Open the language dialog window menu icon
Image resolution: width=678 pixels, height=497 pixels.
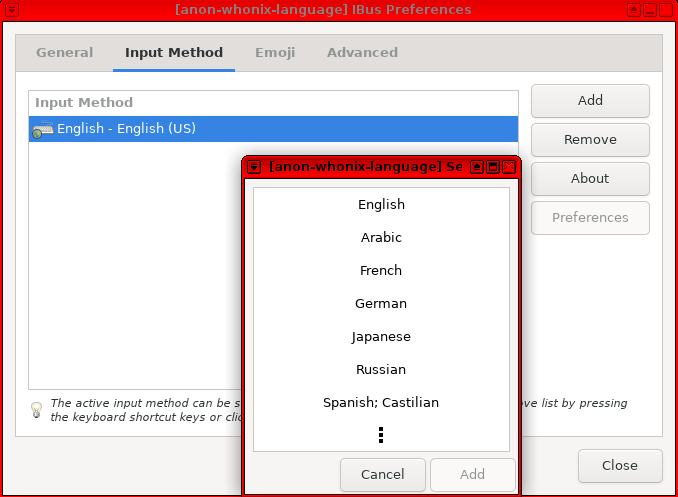point(255,167)
